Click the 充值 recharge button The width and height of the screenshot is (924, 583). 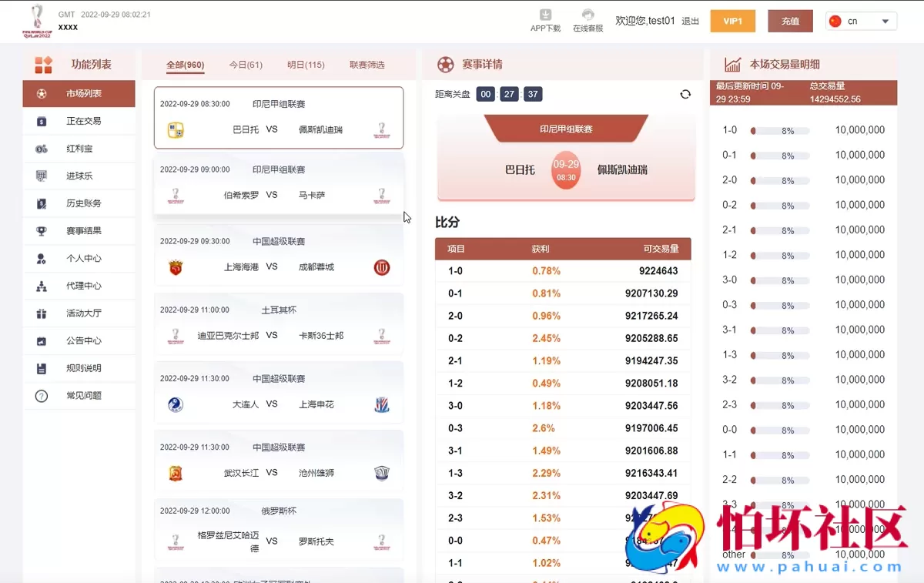tap(790, 21)
